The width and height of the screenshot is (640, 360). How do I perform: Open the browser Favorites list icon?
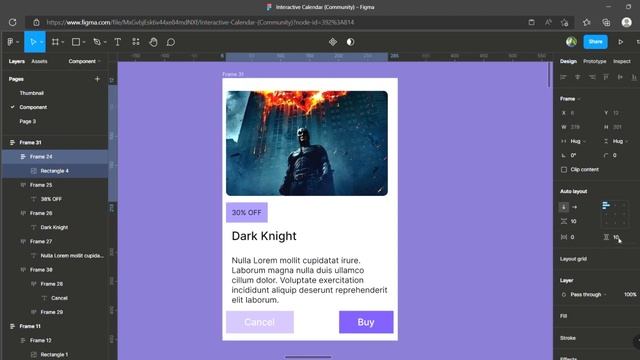(x=587, y=22)
